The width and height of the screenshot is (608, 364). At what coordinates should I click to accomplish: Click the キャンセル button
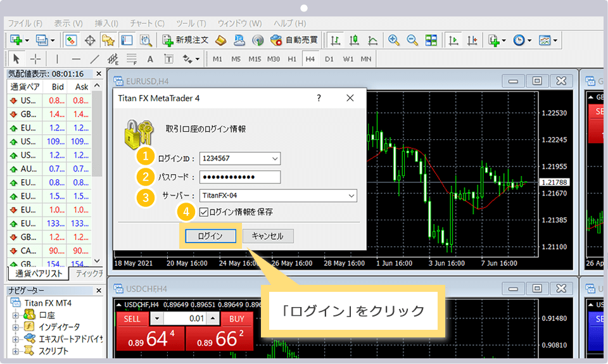click(x=268, y=236)
